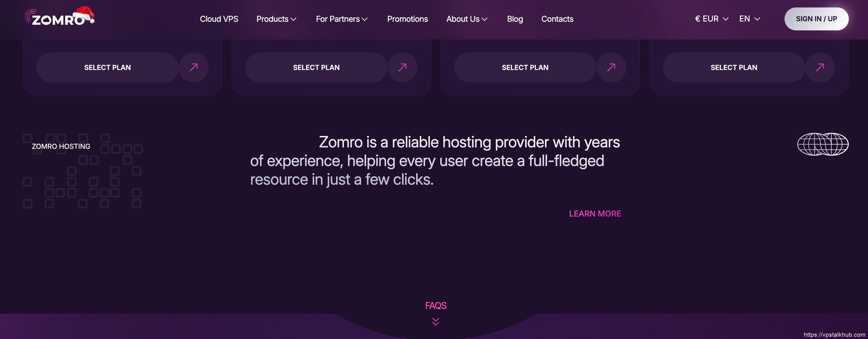This screenshot has height=339, width=868.
Task: Open the EUR currency selector
Action: pyautogui.click(x=712, y=19)
